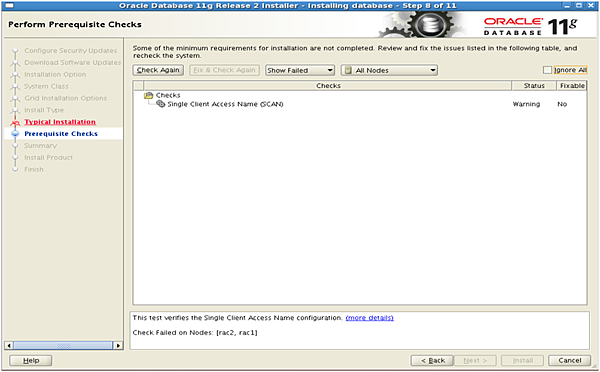
Task: Click Download Software Updates step
Action: [x=73, y=63]
